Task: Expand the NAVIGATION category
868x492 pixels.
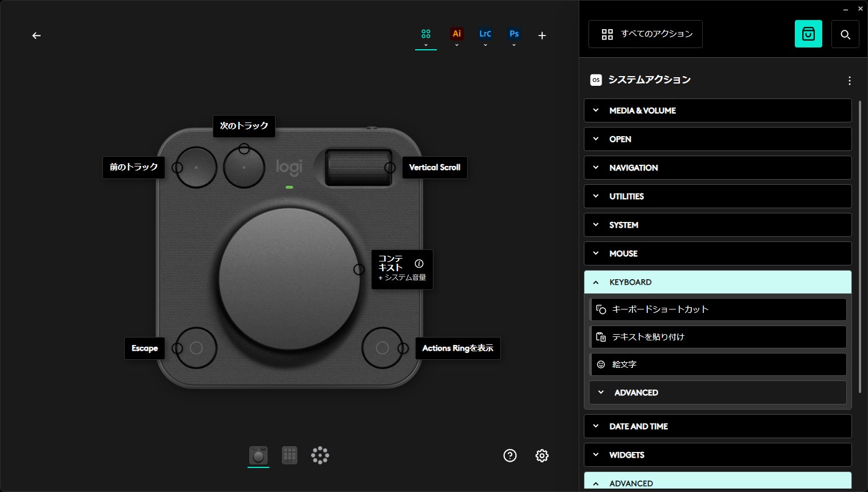Action: pyautogui.click(x=718, y=168)
